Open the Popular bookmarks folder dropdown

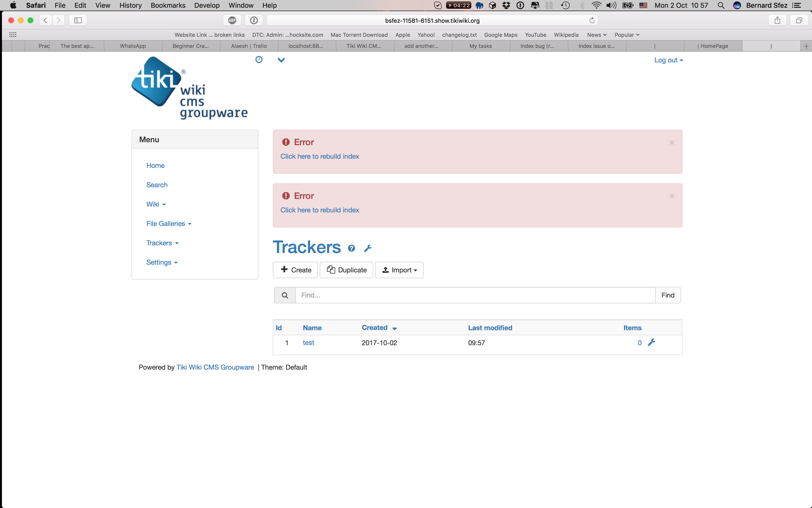pyautogui.click(x=627, y=35)
